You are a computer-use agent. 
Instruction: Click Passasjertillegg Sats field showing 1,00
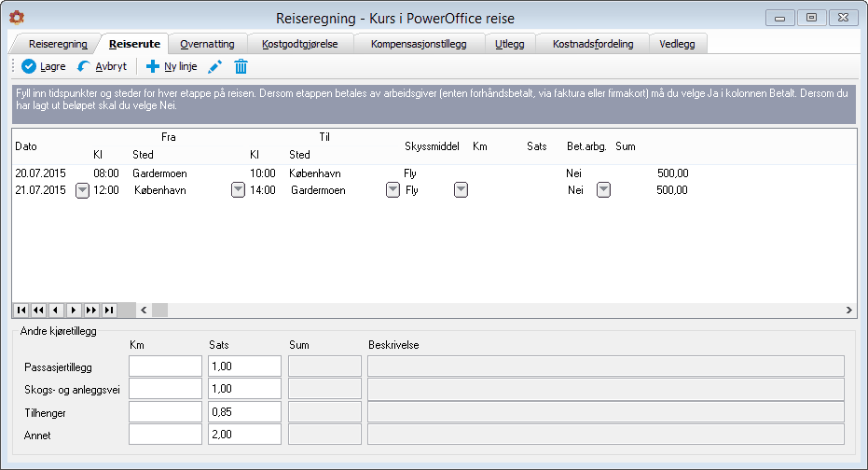point(244,366)
